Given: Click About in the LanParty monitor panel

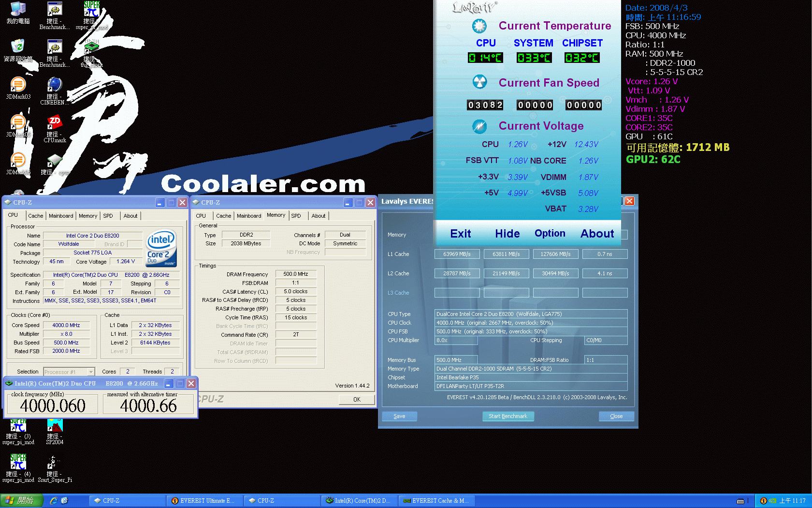Looking at the screenshot, I should pyautogui.click(x=597, y=234).
